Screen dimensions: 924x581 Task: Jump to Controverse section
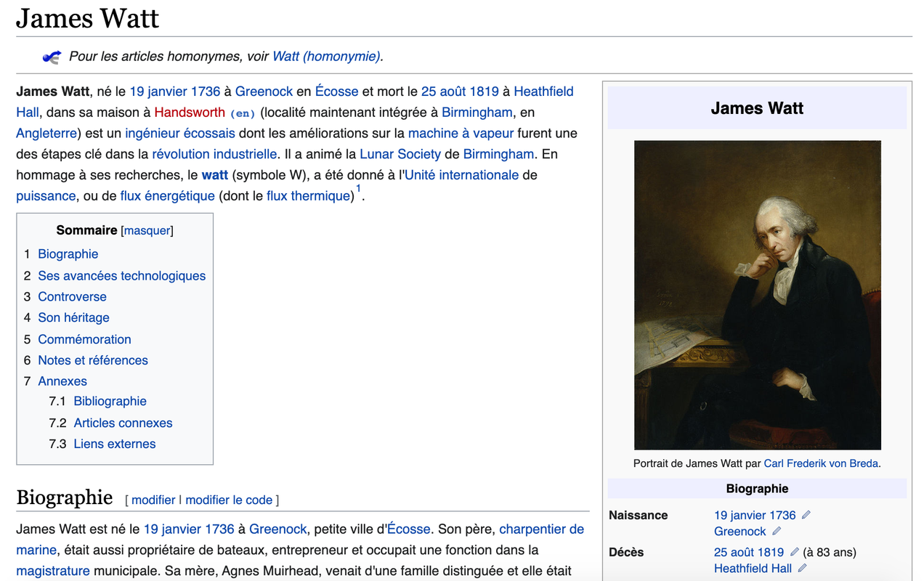72,297
